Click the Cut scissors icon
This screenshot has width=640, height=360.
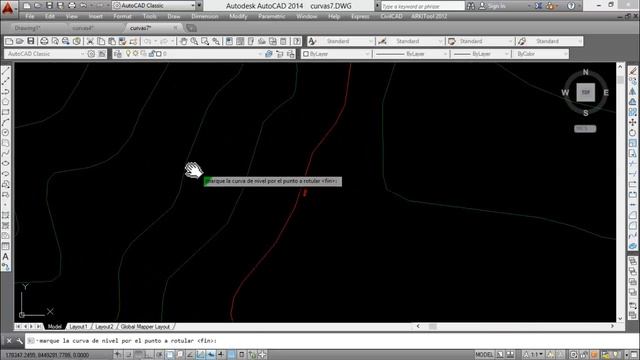90,41
